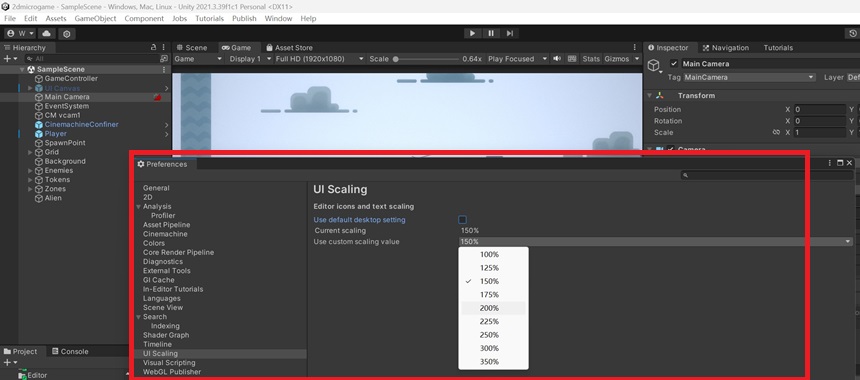This screenshot has height=380, width=860.
Task: Open Player prefab with arrow
Action: point(166,134)
